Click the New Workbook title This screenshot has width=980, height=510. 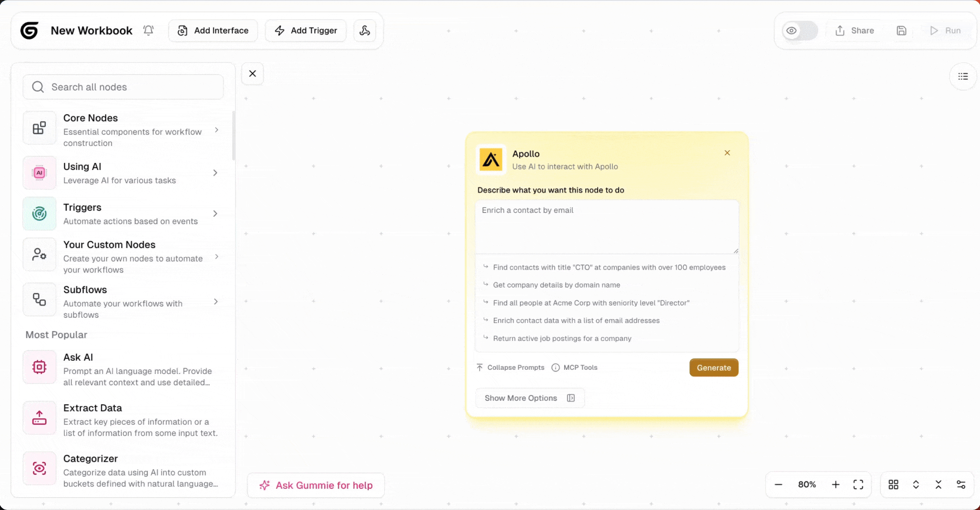[92, 31]
